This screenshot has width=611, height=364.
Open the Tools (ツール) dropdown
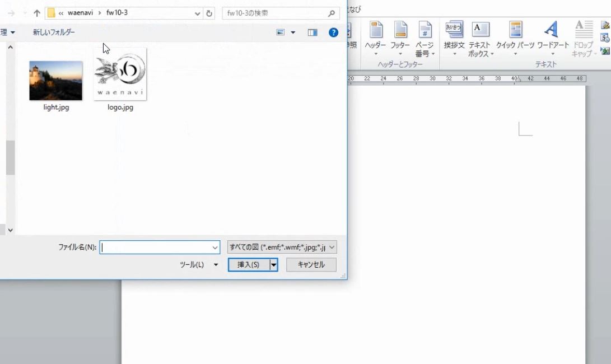point(199,265)
